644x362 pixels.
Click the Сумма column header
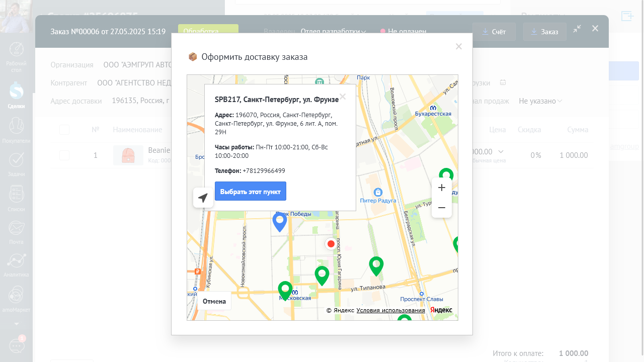(x=578, y=130)
